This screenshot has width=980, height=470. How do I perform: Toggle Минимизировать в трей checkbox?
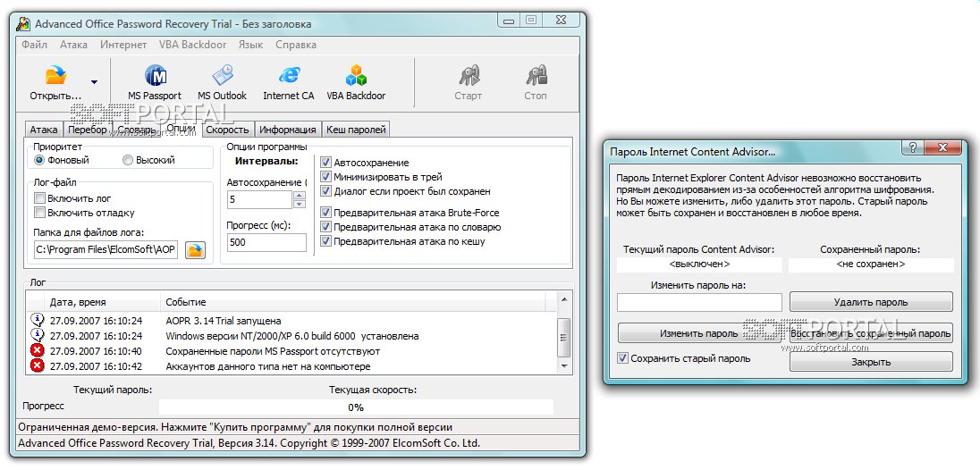pyautogui.click(x=325, y=177)
